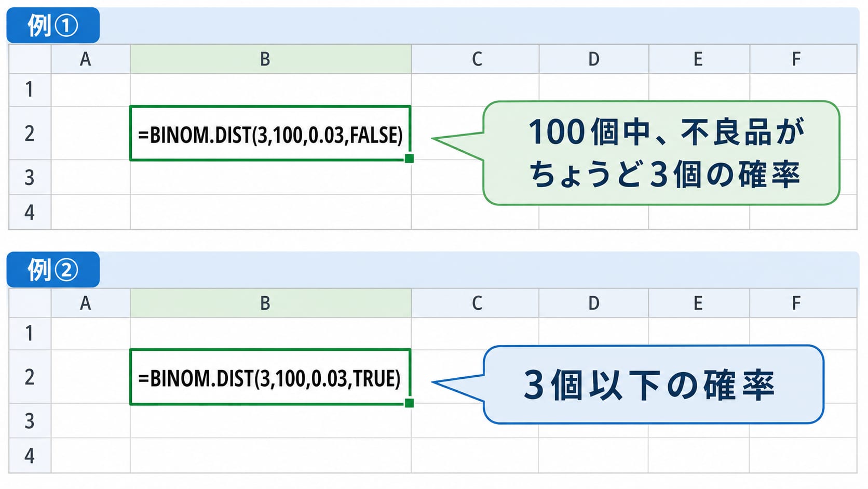Click the 例② label badge
The image size is (868, 489).
point(53,270)
